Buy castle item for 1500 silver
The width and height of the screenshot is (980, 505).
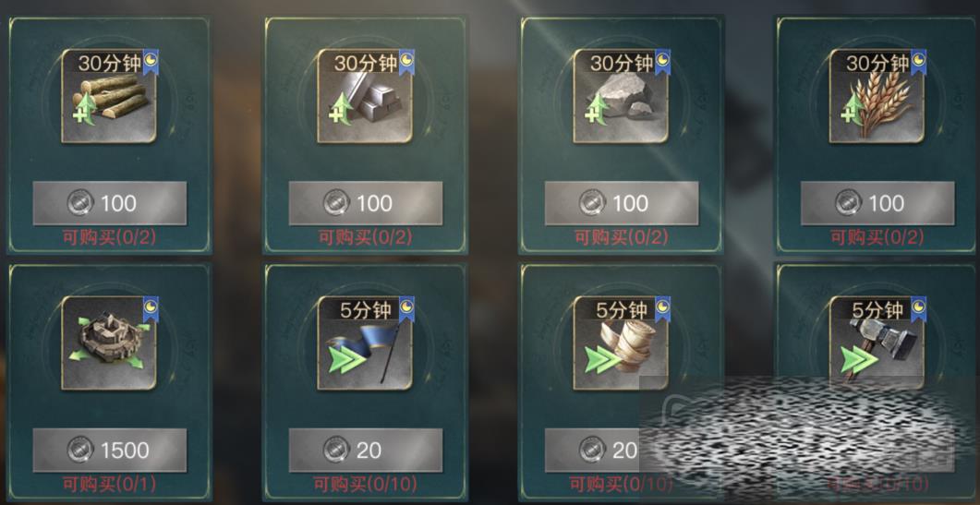[109, 450]
